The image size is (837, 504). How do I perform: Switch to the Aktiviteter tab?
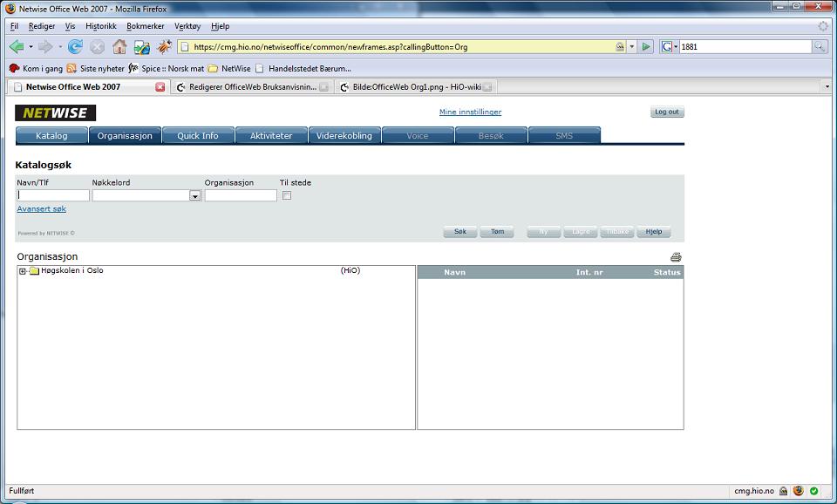pyautogui.click(x=271, y=136)
